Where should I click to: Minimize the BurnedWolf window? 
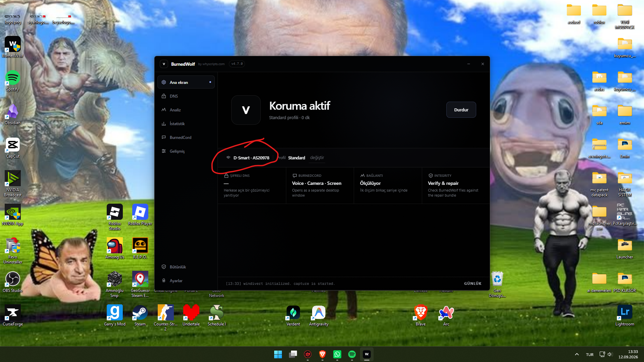(468, 64)
